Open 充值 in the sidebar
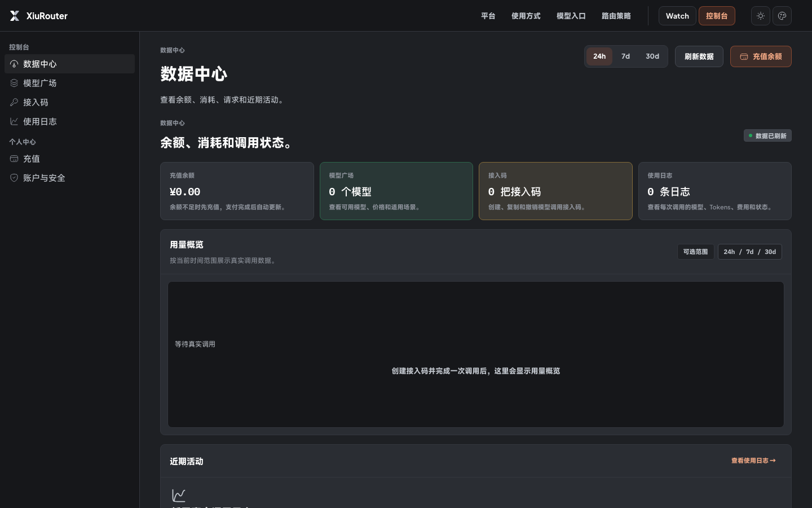The height and width of the screenshot is (508, 812). pos(69,159)
